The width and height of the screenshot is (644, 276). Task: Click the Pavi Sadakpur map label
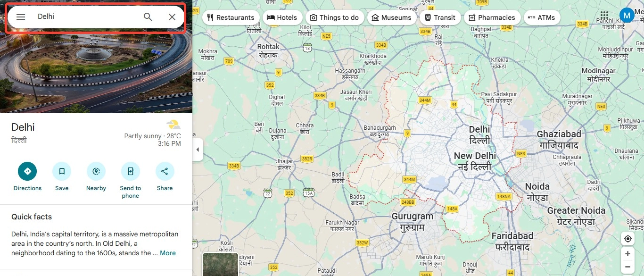(499, 98)
